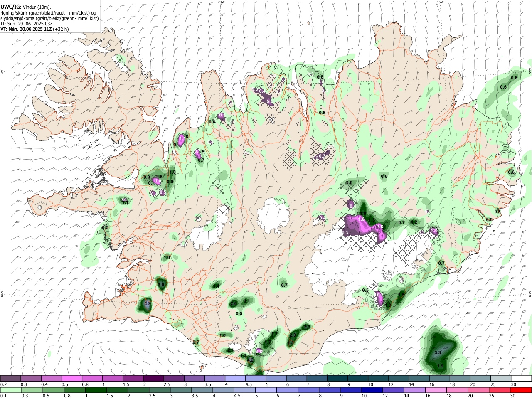Click the 'slydda/snjókoma' legend description line
Screen dimensions: 532x399
point(49,18)
